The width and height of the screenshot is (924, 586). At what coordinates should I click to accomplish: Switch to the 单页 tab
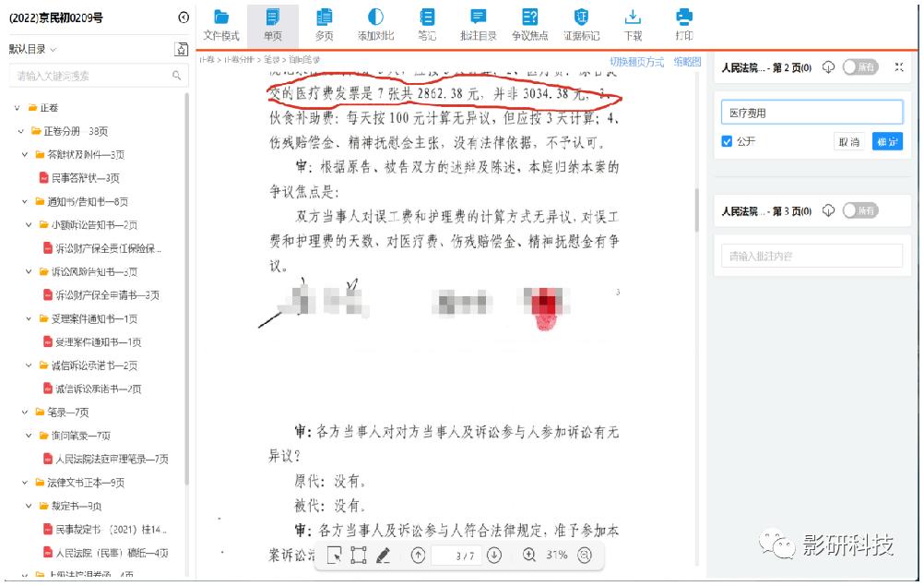point(274,22)
